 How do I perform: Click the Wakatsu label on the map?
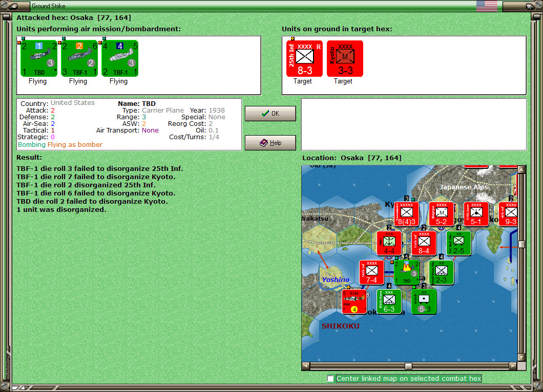[315, 219]
